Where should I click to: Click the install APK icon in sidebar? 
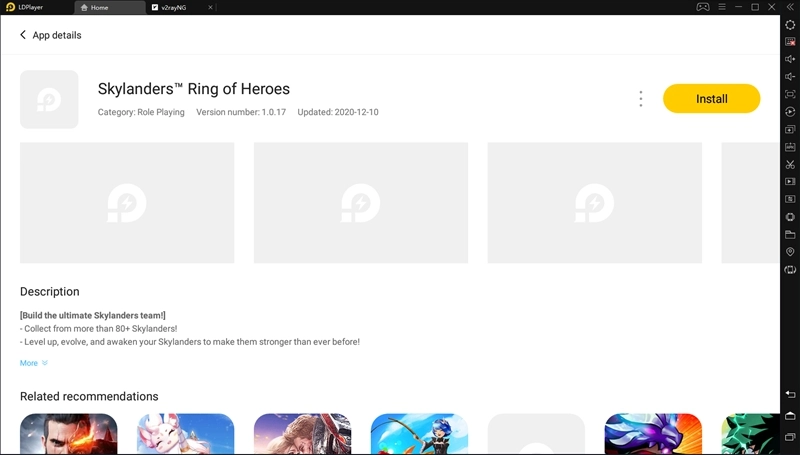790,147
